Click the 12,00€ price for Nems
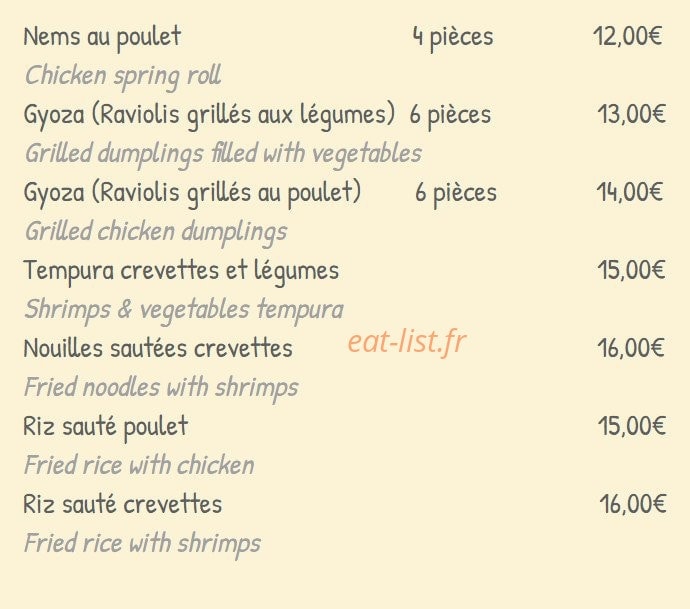 [x=628, y=37]
